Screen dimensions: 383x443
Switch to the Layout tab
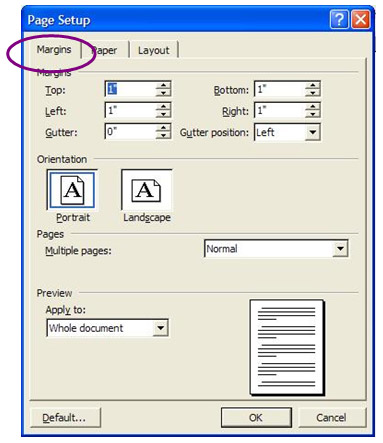pos(153,50)
